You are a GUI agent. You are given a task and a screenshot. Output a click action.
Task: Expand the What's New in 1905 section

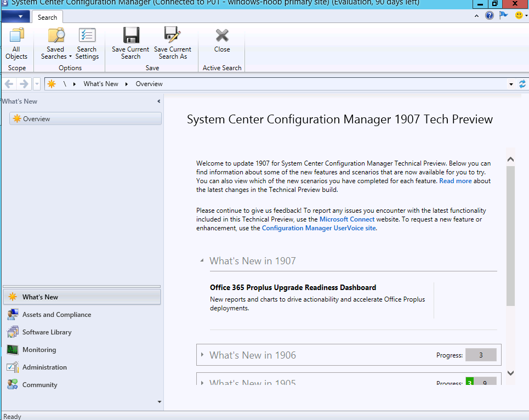tap(202, 383)
